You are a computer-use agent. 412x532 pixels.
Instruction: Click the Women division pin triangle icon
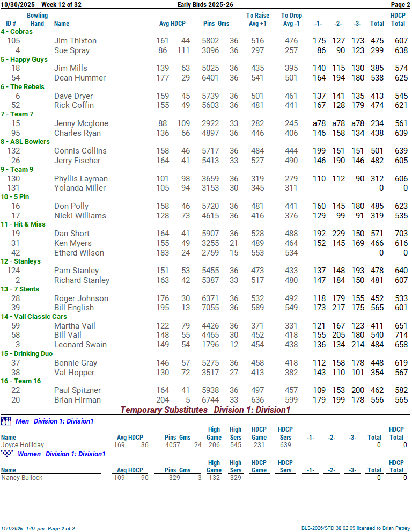[x=7, y=454]
